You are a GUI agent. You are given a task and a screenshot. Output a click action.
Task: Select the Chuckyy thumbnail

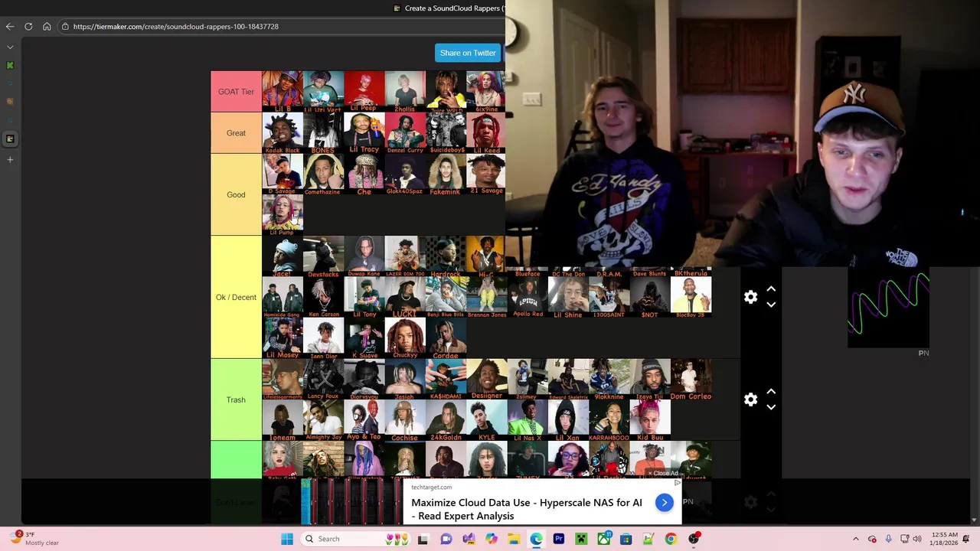(x=405, y=338)
